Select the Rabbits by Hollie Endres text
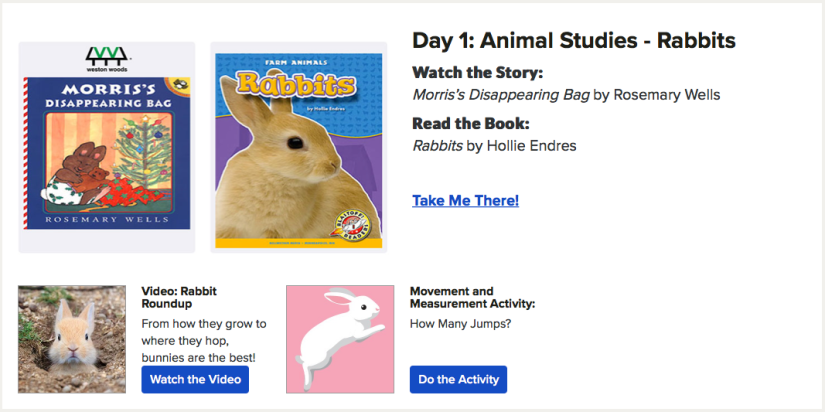Image resolution: width=825 pixels, height=412 pixels. pos(494,146)
